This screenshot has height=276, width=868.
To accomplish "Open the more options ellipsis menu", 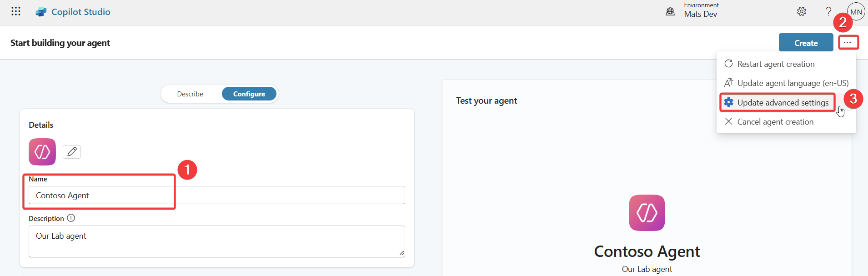I will tap(848, 42).
